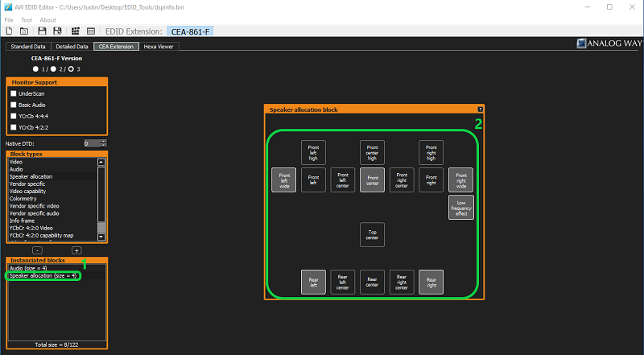The height and width of the screenshot is (355, 644).
Task: Switch to the Standard Data tab
Action: [28, 47]
